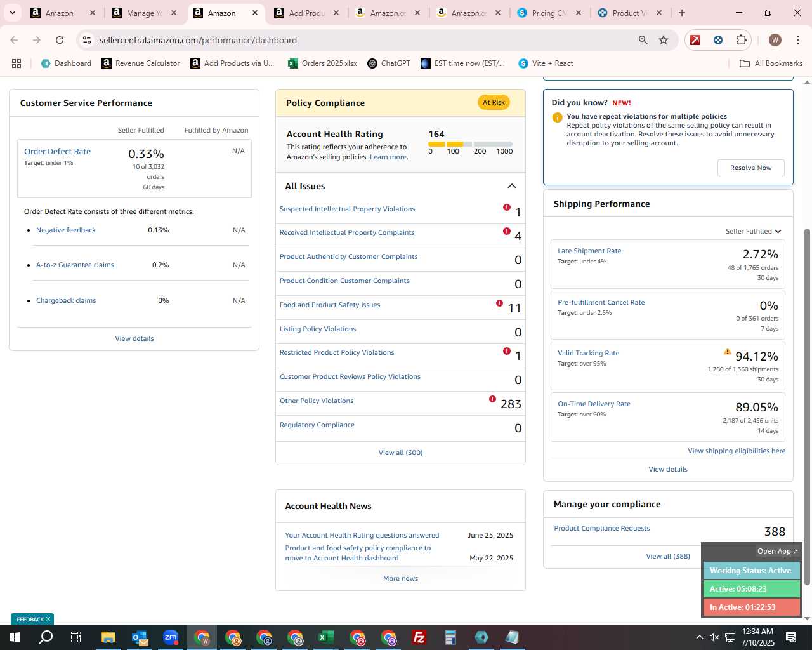812x650 pixels.
Task: Open Calculator from the taskbar
Action: pyautogui.click(x=450, y=637)
